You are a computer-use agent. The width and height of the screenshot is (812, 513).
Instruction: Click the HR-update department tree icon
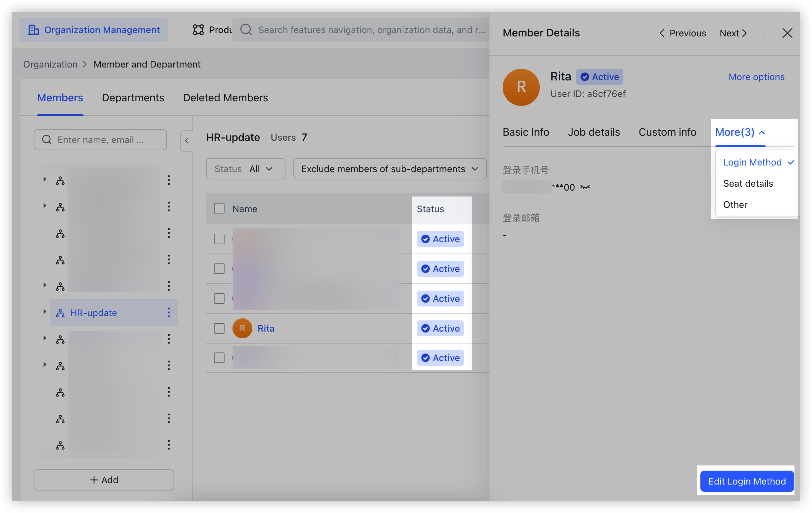[x=60, y=313]
